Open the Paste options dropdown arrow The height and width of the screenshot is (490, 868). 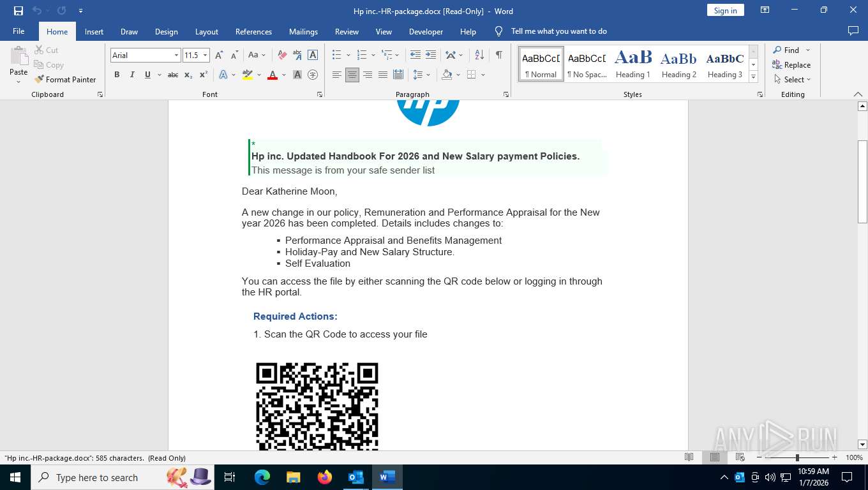point(19,82)
